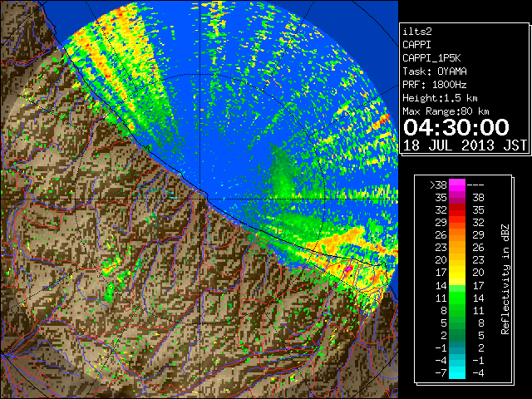The height and width of the screenshot is (399, 532).
Task: Click the cyan -7 to -4 legend swatch
Action: click(457, 372)
